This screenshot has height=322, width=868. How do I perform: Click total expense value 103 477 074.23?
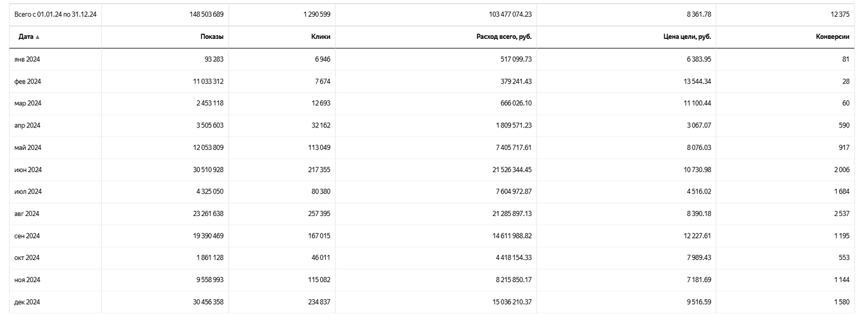click(503, 14)
